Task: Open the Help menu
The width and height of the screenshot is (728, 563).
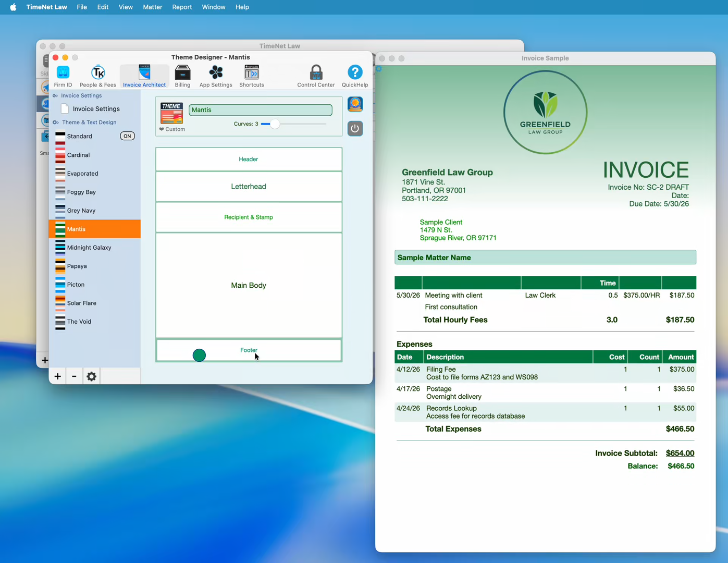Action: (242, 7)
